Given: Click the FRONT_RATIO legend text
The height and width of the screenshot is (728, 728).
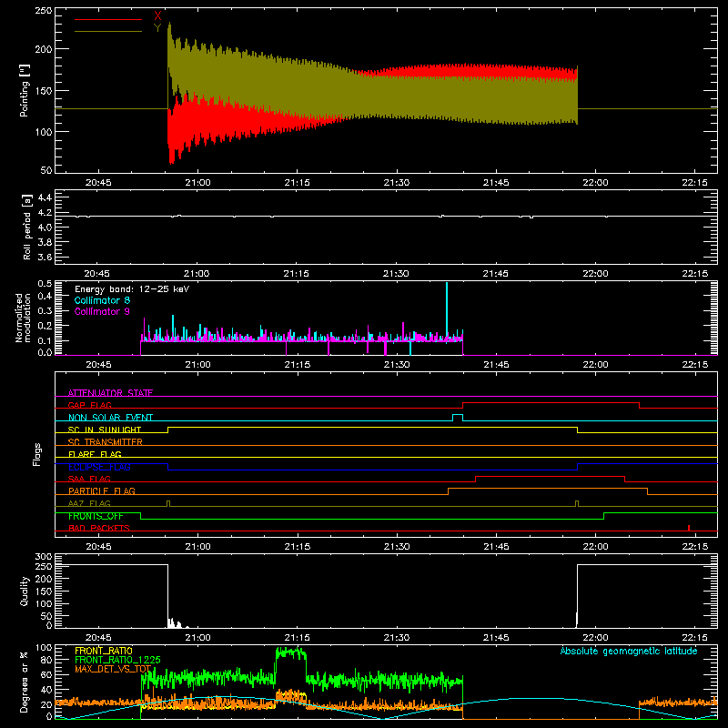Looking at the screenshot, I should click(104, 651).
